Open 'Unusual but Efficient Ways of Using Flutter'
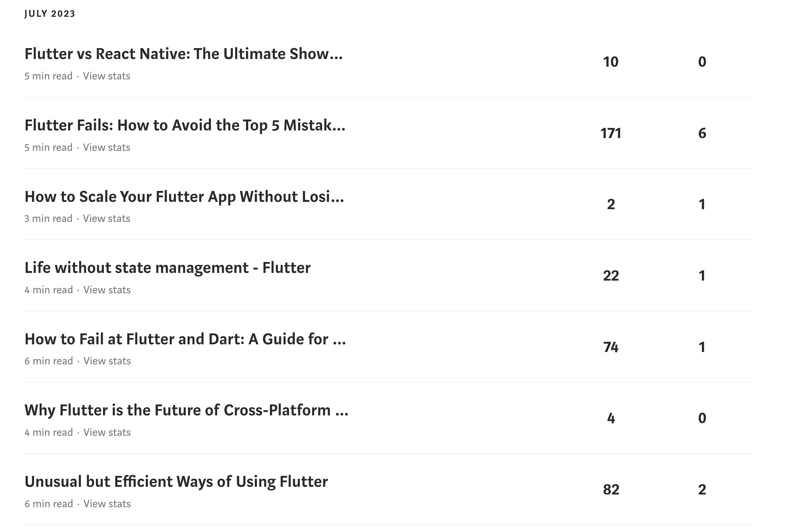Viewport: 785px width, 532px height. coord(176,482)
